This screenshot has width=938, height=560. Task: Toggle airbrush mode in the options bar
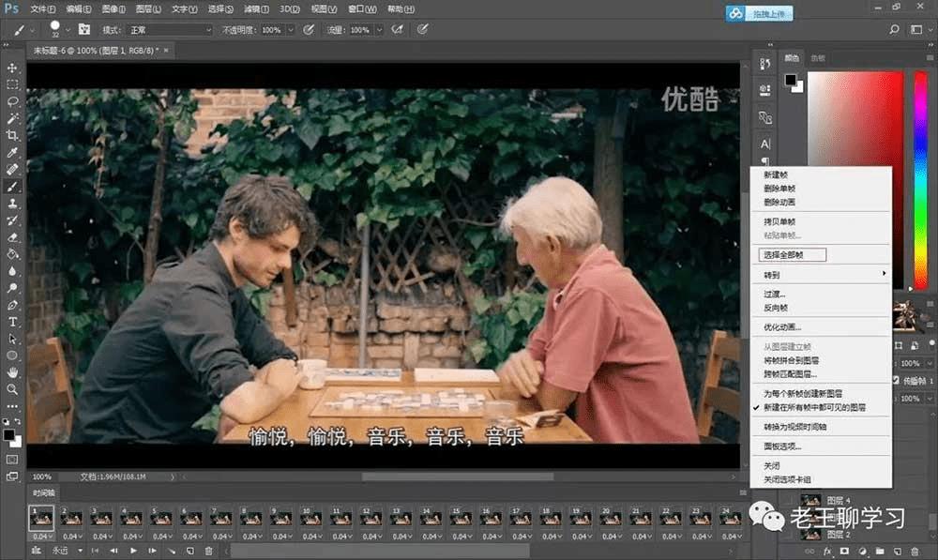(x=397, y=29)
